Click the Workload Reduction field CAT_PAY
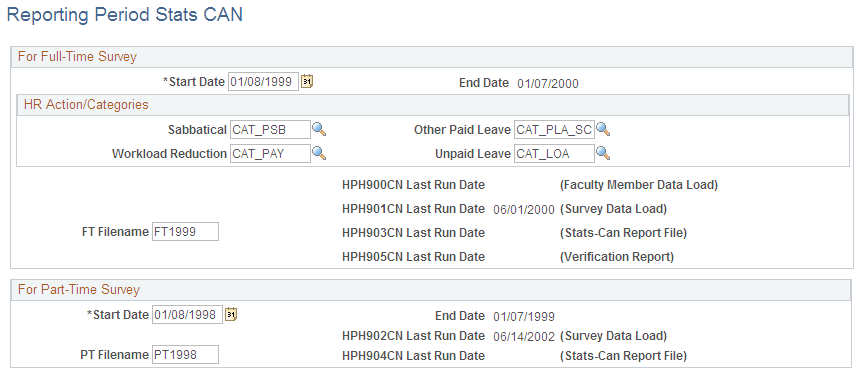Viewport: 861px width, 376px height. [270, 154]
